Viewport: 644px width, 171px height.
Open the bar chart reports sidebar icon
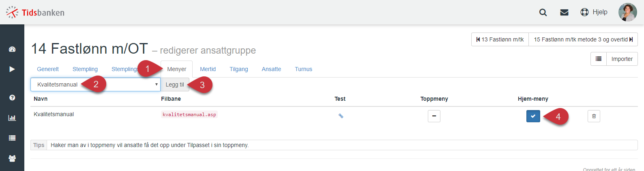point(12,118)
